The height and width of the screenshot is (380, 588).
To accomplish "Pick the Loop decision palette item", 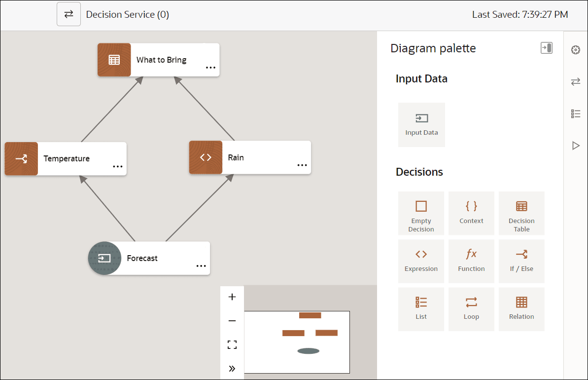I will point(471,309).
